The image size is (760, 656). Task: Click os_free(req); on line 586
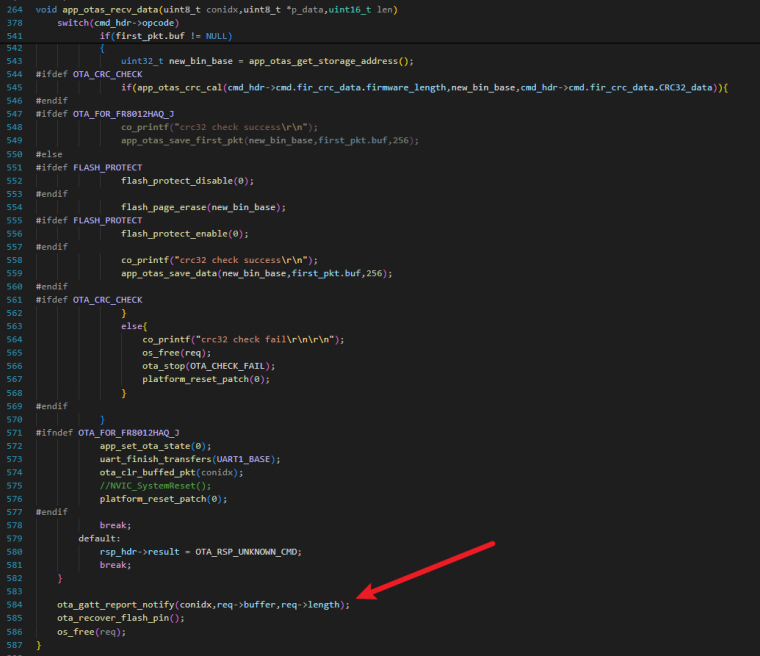point(91,632)
